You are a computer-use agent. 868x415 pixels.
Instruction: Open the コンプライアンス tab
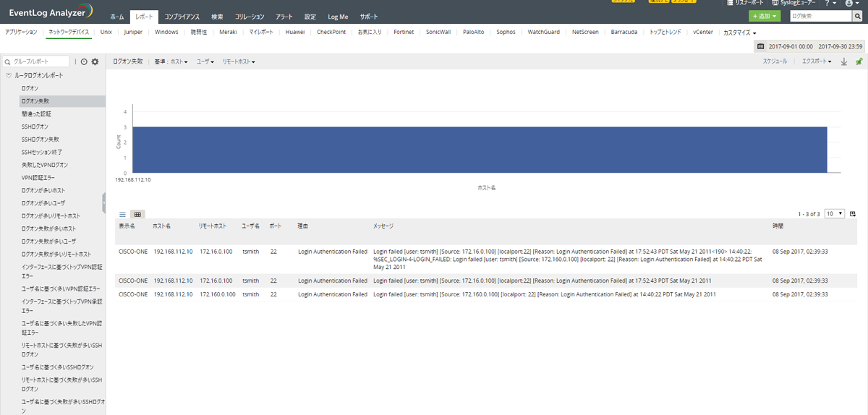pos(182,16)
